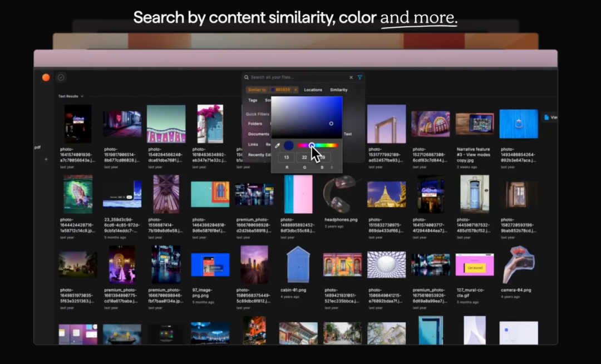The image size is (601, 364).
Task: Select the Tags filter option
Action: click(x=253, y=100)
